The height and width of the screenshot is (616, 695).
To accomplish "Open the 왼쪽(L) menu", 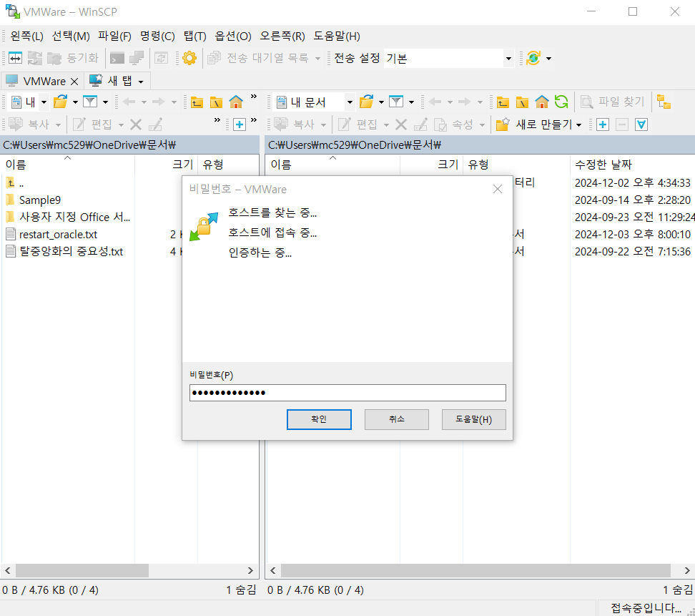I will (x=26, y=36).
